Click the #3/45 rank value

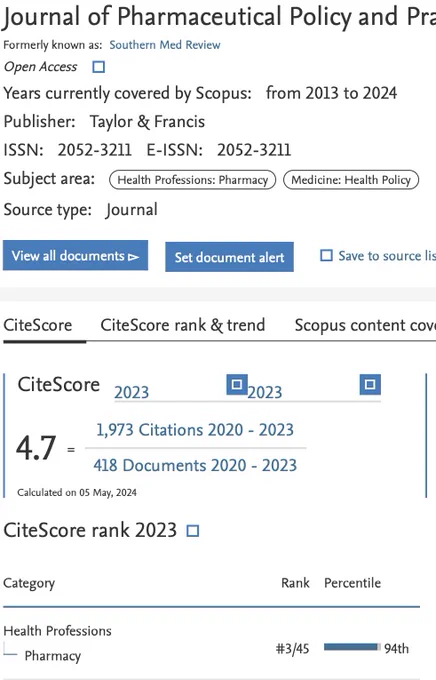(292, 649)
